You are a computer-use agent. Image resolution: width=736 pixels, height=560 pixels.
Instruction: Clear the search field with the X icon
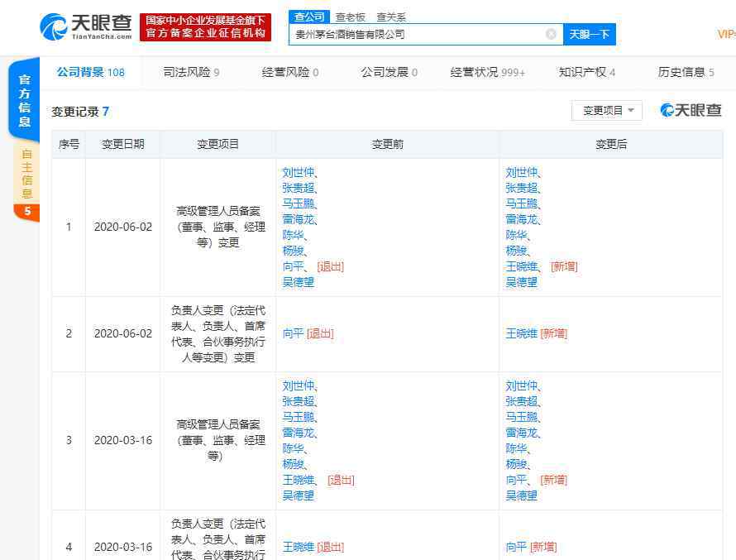551,34
